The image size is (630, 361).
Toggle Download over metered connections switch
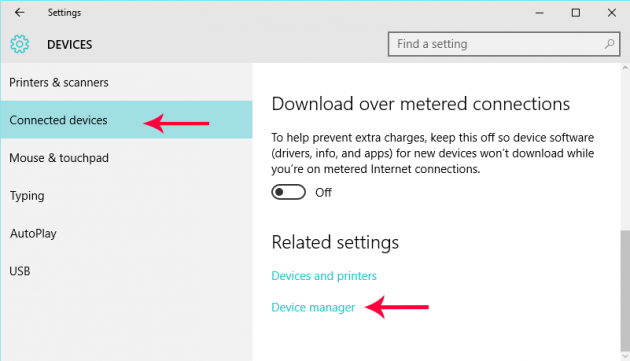(288, 192)
